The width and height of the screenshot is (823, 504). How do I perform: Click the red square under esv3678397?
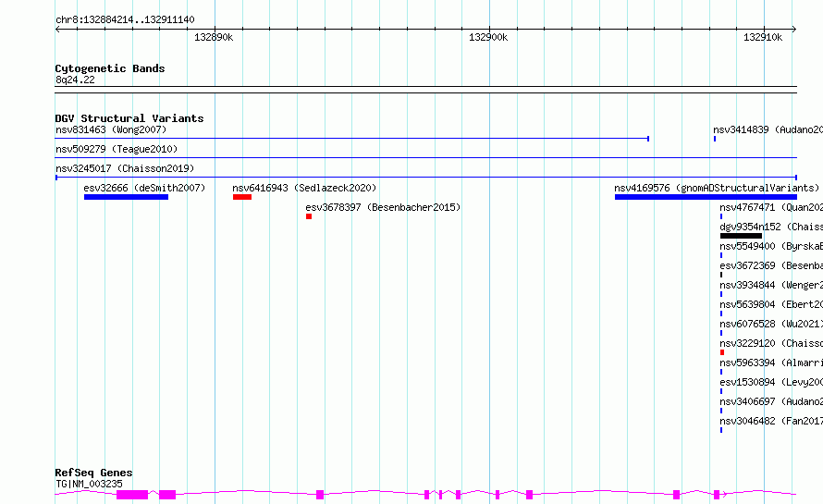[x=309, y=216]
